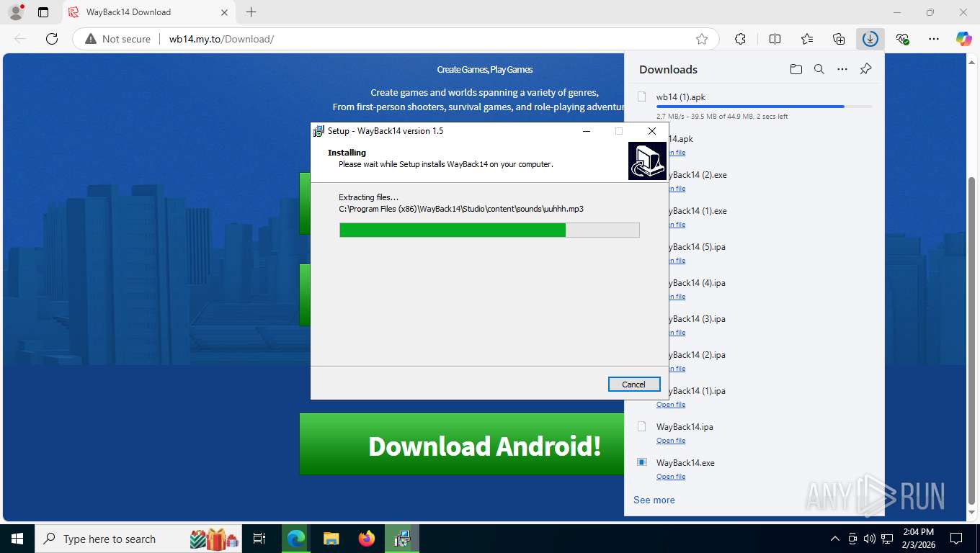
Task: Open file link under WayBack14 (2).exe
Action: click(676, 189)
